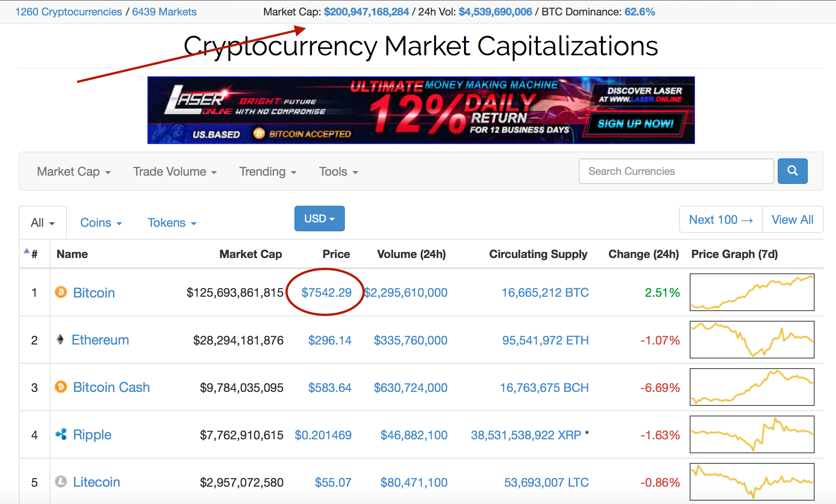Open the Ethereum currency page link
The width and height of the screenshot is (836, 504).
coord(100,340)
